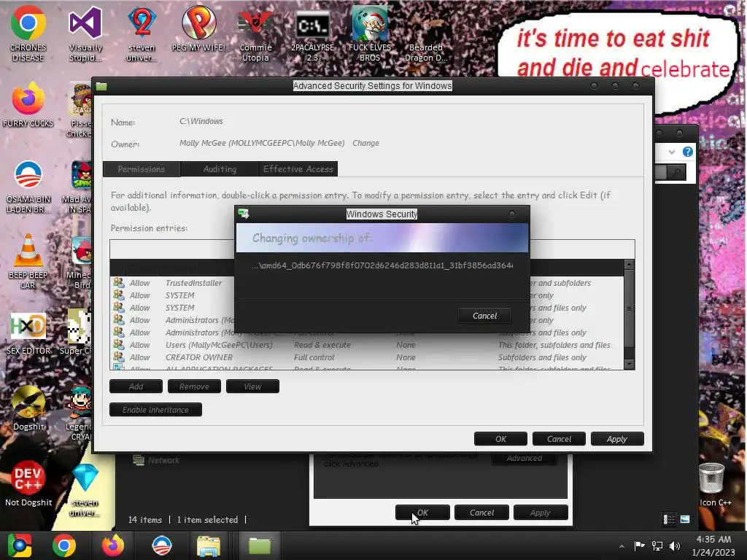Open the 2PACALYPSE 2.3 command prompt icon

click(312, 34)
